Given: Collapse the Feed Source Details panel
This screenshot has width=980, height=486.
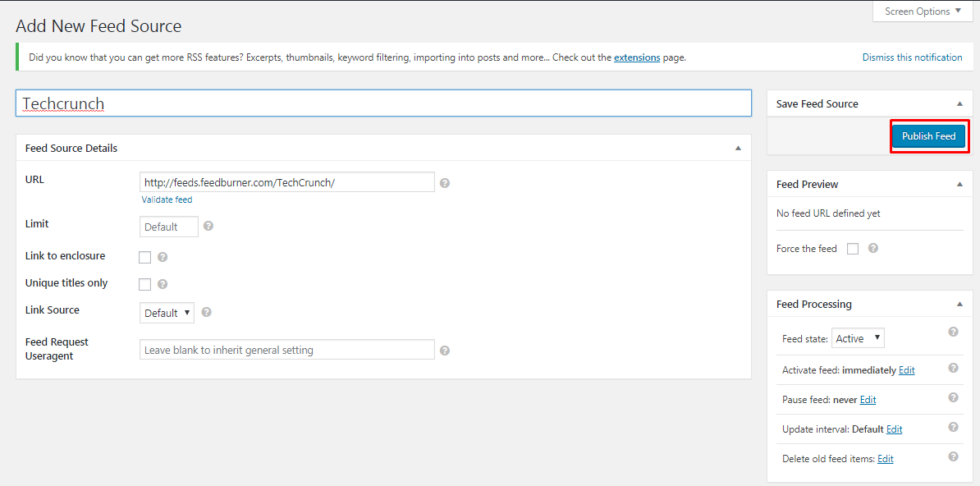Looking at the screenshot, I should (x=738, y=149).
